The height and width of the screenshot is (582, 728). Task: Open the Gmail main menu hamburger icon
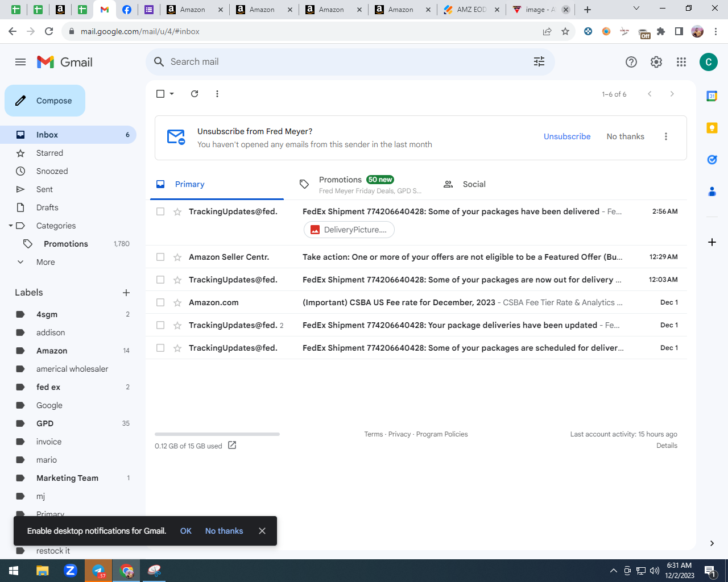(x=20, y=62)
